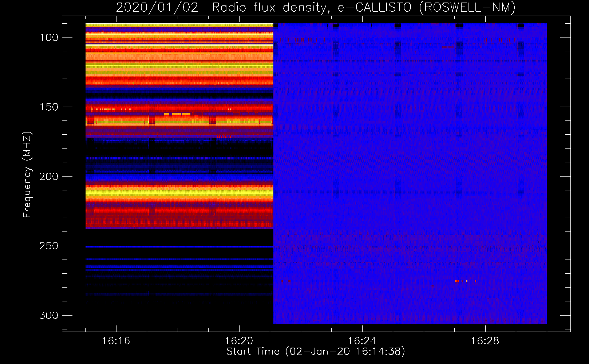Click the 150 frequency tick label
This screenshot has height=364, width=589.
(x=49, y=107)
